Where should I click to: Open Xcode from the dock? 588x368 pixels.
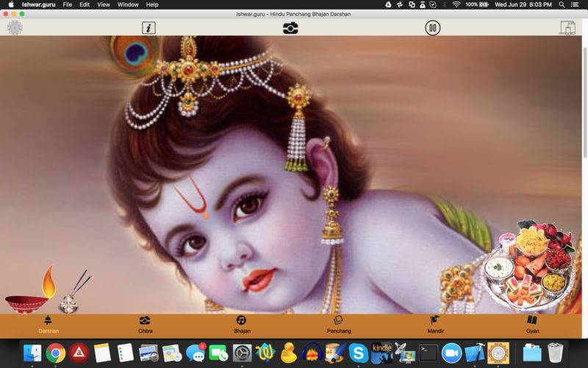coord(475,353)
